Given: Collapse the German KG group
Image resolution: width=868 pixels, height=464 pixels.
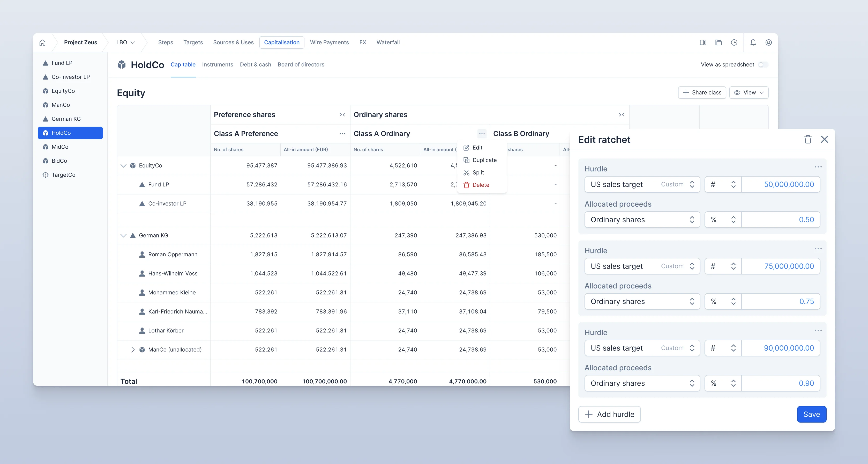Looking at the screenshot, I should (x=123, y=235).
